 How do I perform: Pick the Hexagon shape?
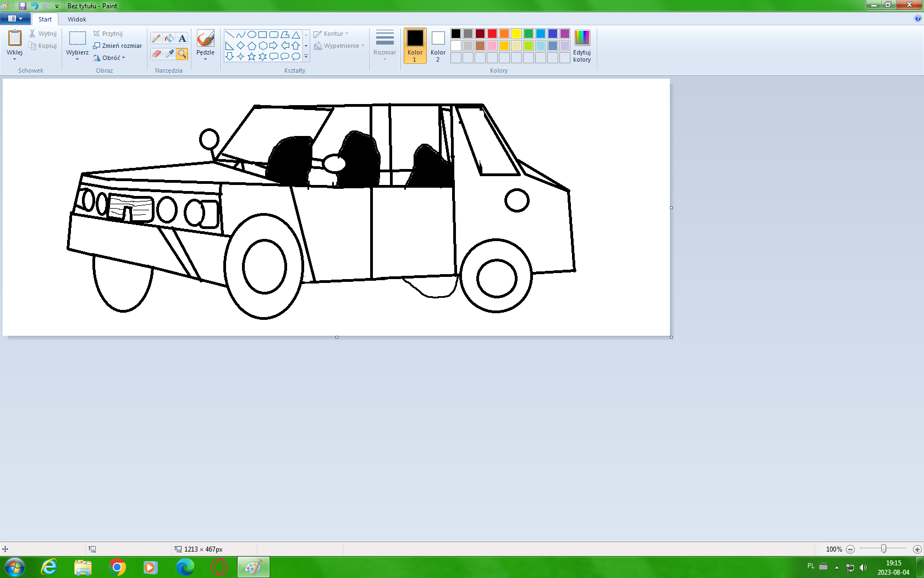pyautogui.click(x=263, y=46)
